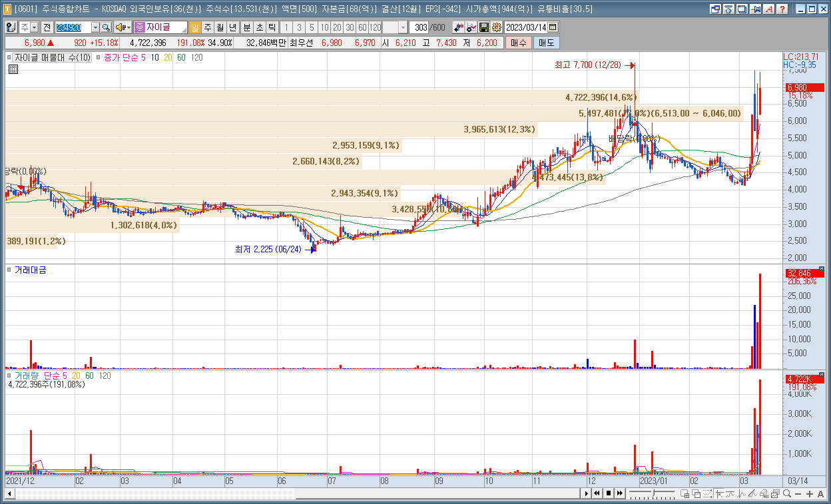Click the dotted chart-region icon in bottom toolbar
Viewport: 831px width, 504px height.
[707, 493]
